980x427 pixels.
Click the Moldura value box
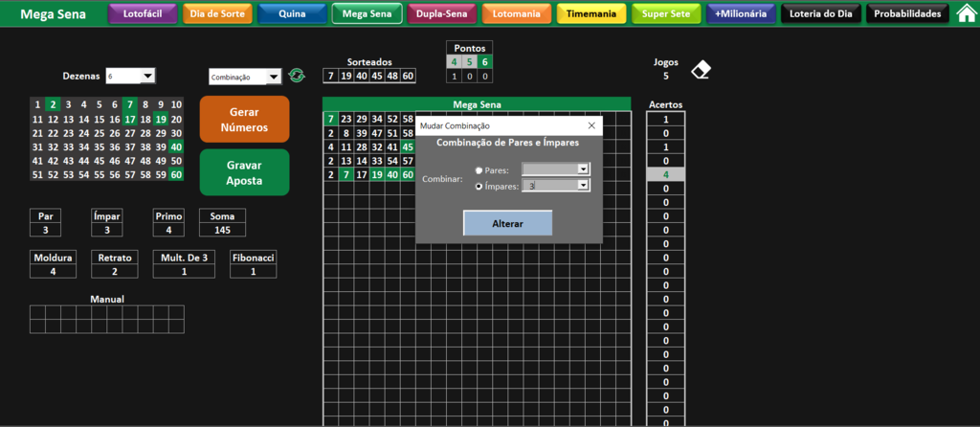(x=54, y=271)
